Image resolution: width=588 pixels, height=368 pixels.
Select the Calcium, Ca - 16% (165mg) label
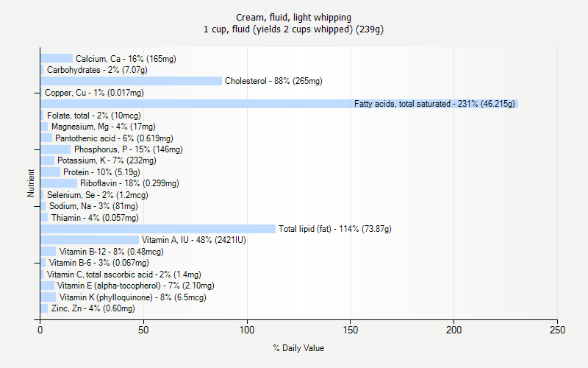point(126,59)
